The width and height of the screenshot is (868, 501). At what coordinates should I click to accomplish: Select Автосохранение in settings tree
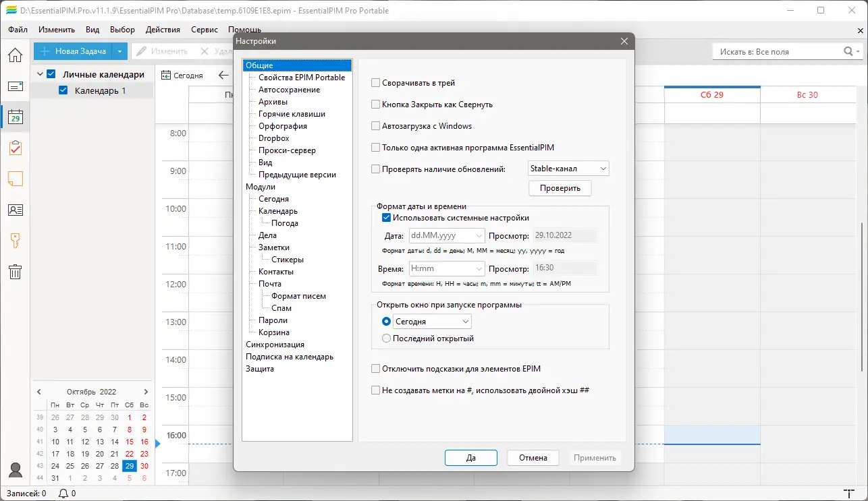coord(289,90)
